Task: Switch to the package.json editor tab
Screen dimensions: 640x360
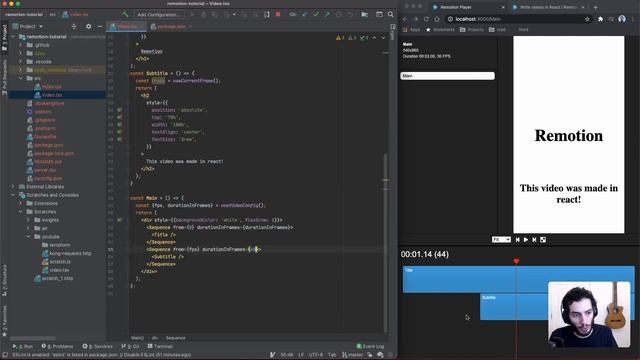Action: pos(170,26)
